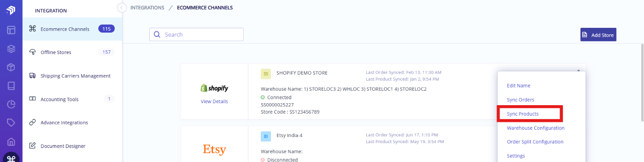This screenshot has width=644, height=162.
Task: Select Edit Name from the store menu
Action: pyautogui.click(x=518, y=85)
